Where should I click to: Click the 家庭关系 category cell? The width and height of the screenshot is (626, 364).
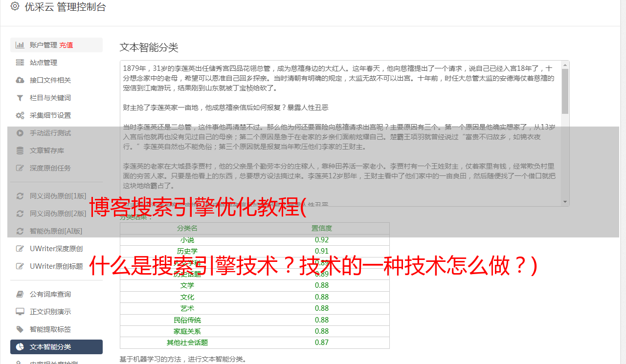click(187, 331)
